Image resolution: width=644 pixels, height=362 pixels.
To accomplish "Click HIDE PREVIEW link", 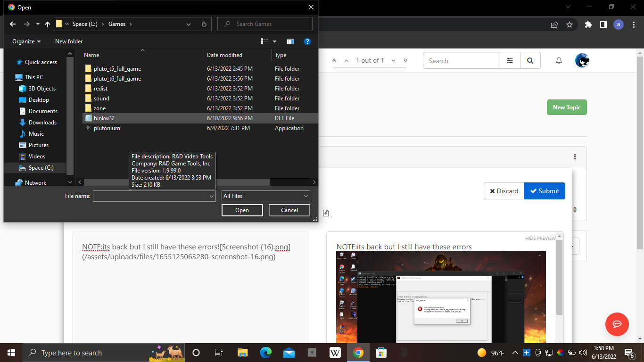I will pyautogui.click(x=541, y=239).
